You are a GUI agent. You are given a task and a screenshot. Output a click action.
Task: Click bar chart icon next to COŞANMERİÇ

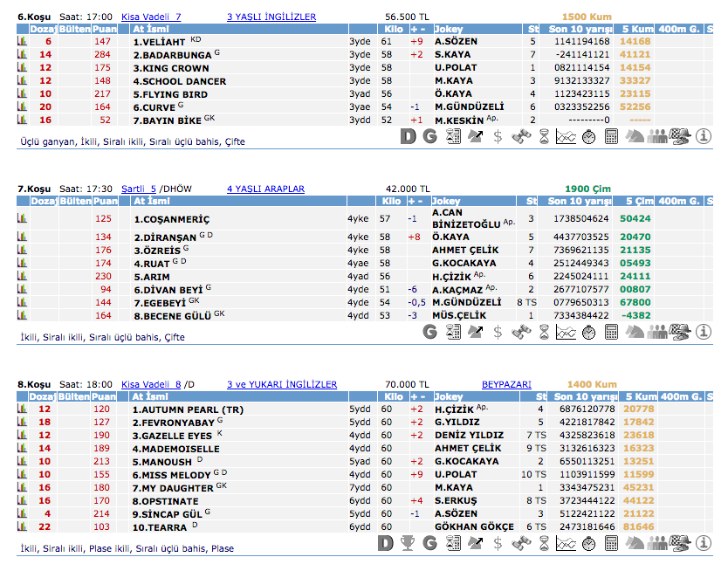pyautogui.click(x=22, y=218)
